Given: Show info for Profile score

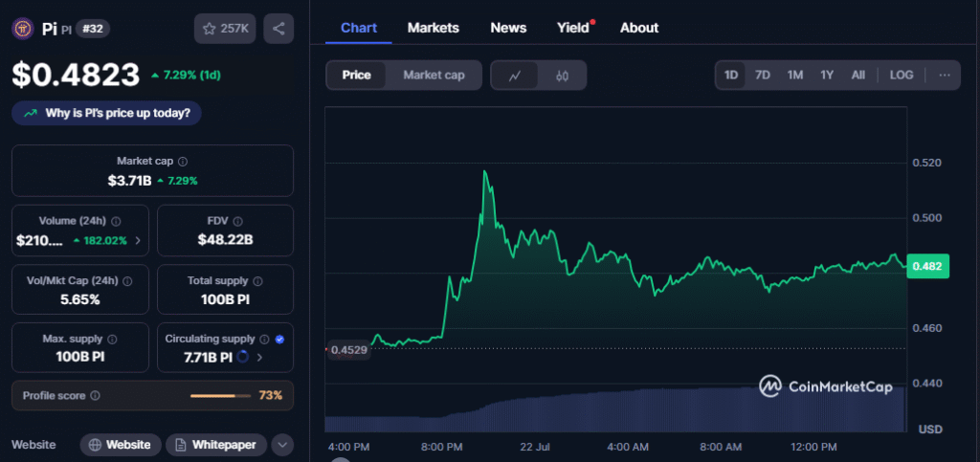Looking at the screenshot, I should click(95, 395).
